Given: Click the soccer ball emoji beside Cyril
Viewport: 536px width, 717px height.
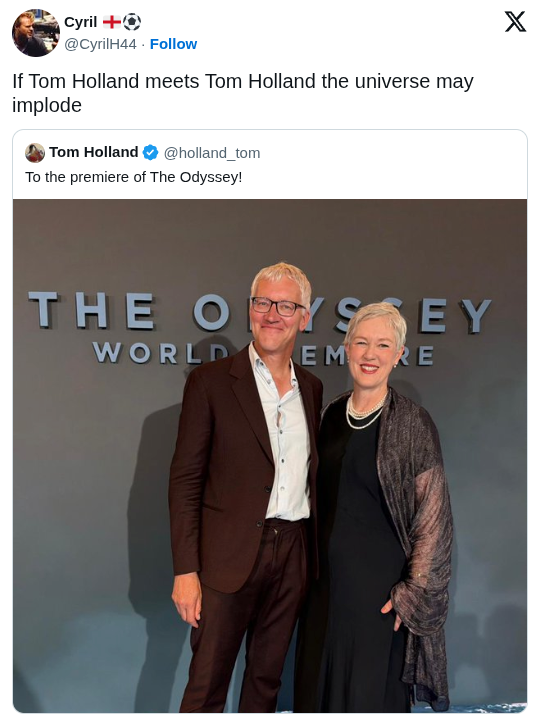Looking at the screenshot, I should click(x=132, y=21).
